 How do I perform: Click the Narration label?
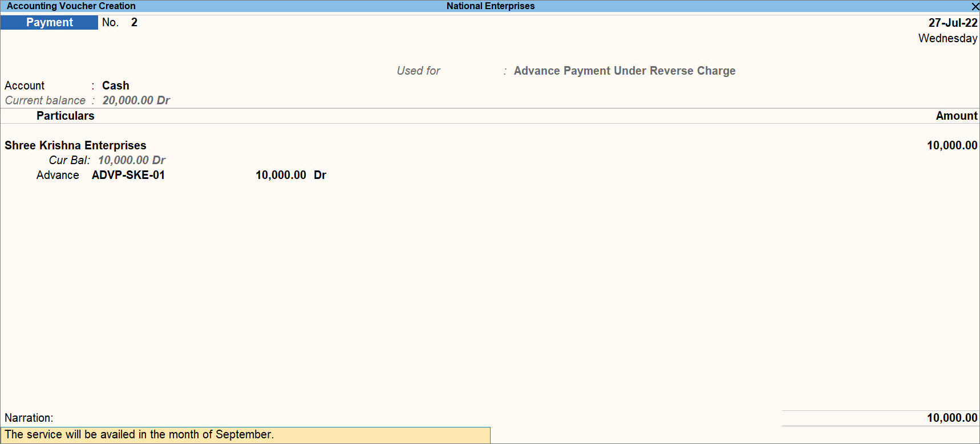pyautogui.click(x=29, y=418)
